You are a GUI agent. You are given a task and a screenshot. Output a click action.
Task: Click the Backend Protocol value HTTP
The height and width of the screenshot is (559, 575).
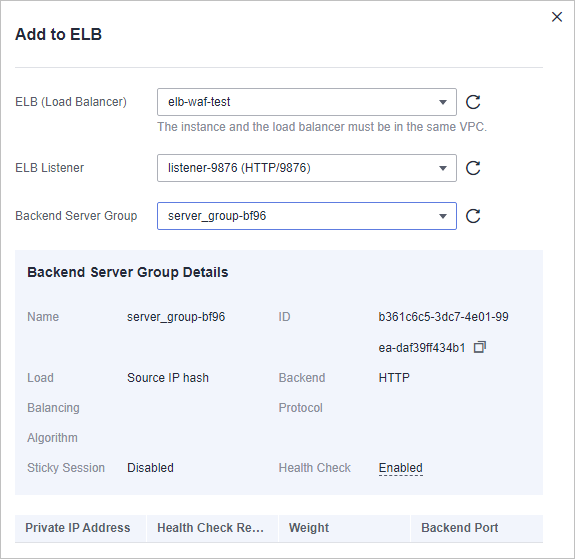click(x=394, y=378)
